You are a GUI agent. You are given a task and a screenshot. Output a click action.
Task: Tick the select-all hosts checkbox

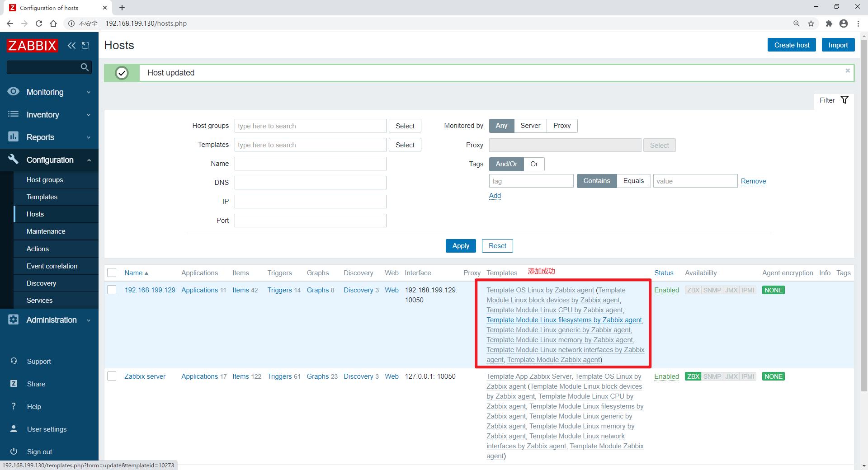pos(112,273)
